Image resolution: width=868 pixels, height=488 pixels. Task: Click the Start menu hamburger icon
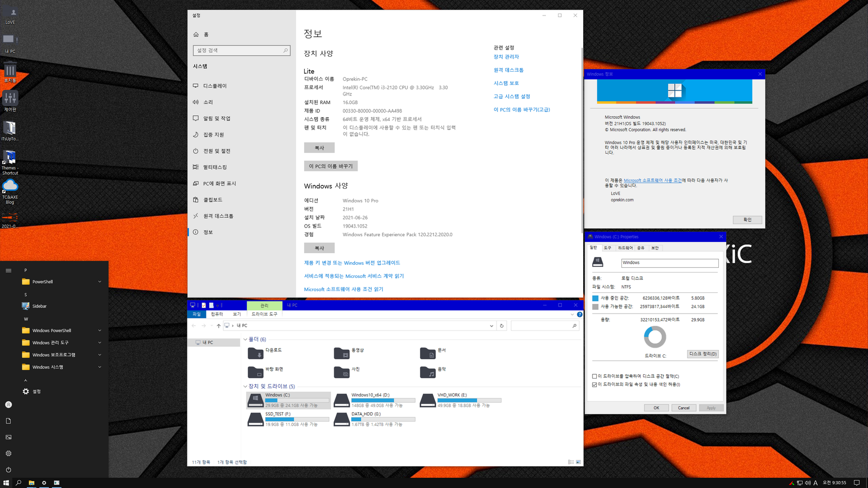[8, 270]
